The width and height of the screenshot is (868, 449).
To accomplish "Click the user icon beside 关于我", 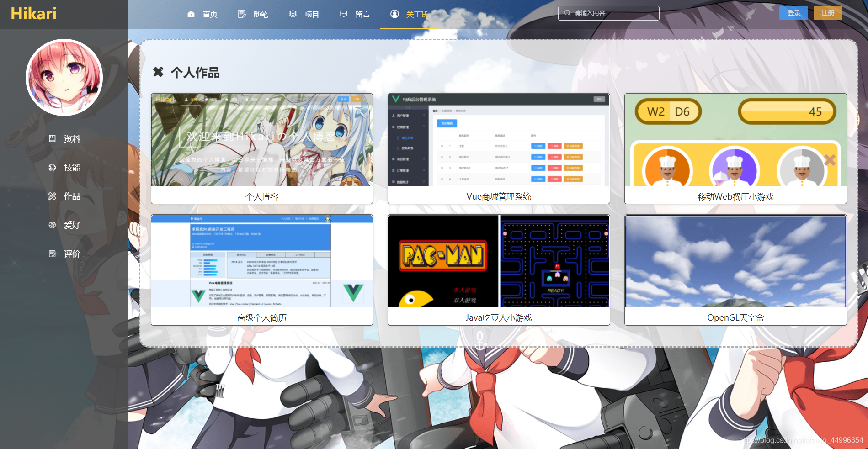I will click(394, 14).
